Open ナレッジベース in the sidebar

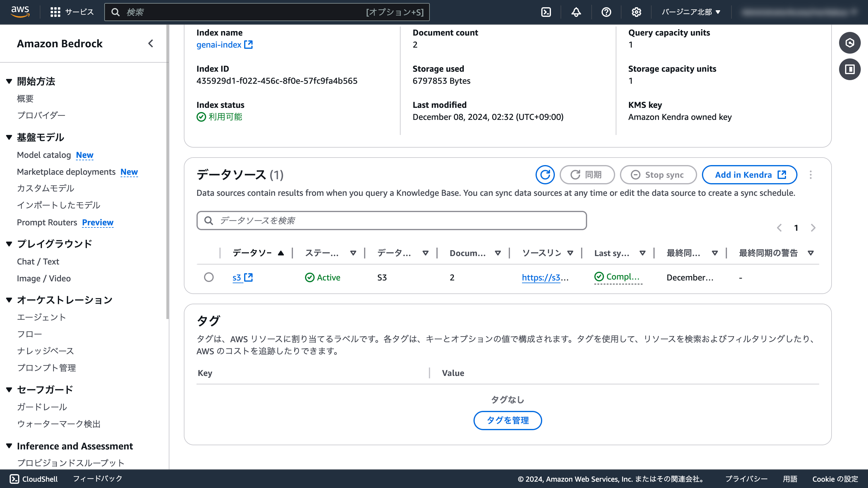coord(45,351)
